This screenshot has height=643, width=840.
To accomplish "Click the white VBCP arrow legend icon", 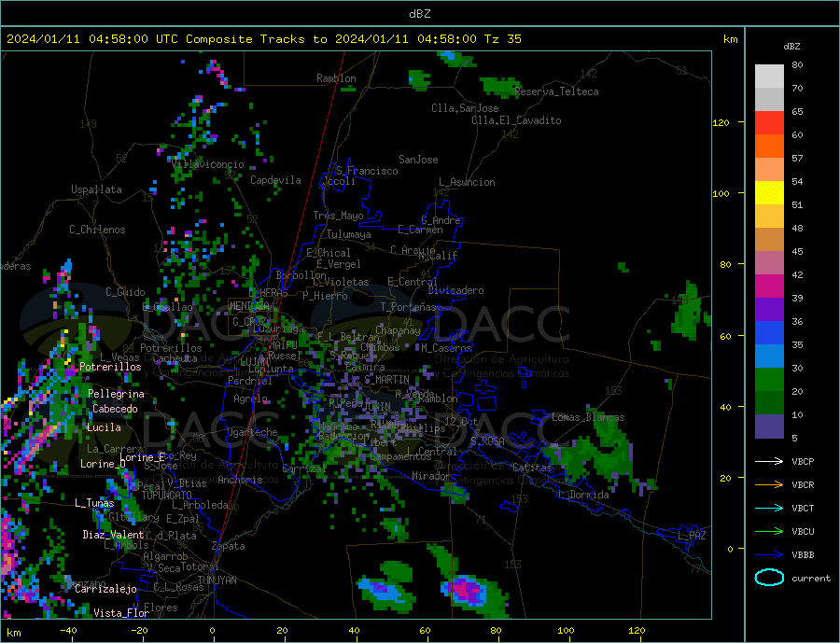I will click(769, 461).
